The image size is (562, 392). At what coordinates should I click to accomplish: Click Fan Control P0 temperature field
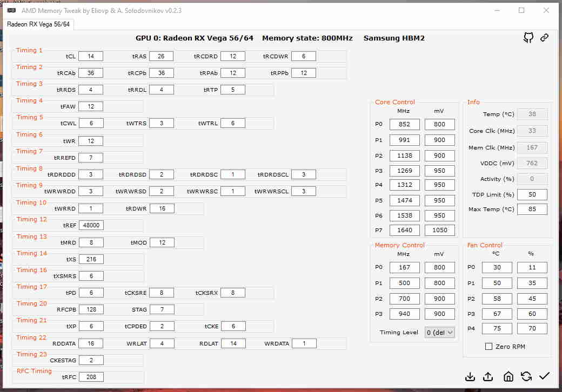[x=497, y=267]
